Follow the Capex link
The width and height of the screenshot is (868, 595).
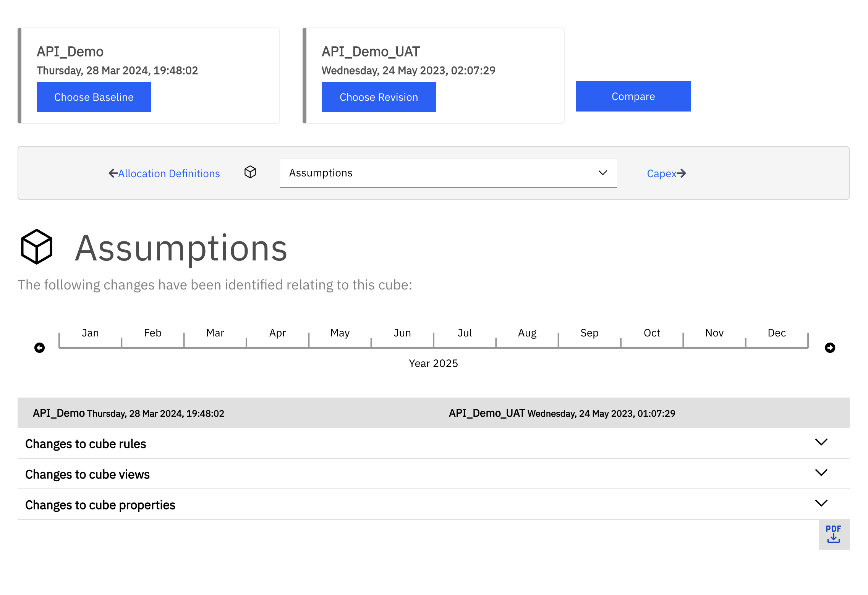coord(662,173)
